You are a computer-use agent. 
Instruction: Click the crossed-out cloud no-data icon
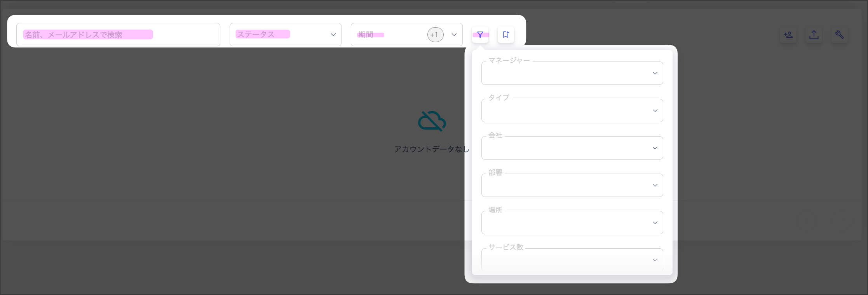point(432,121)
